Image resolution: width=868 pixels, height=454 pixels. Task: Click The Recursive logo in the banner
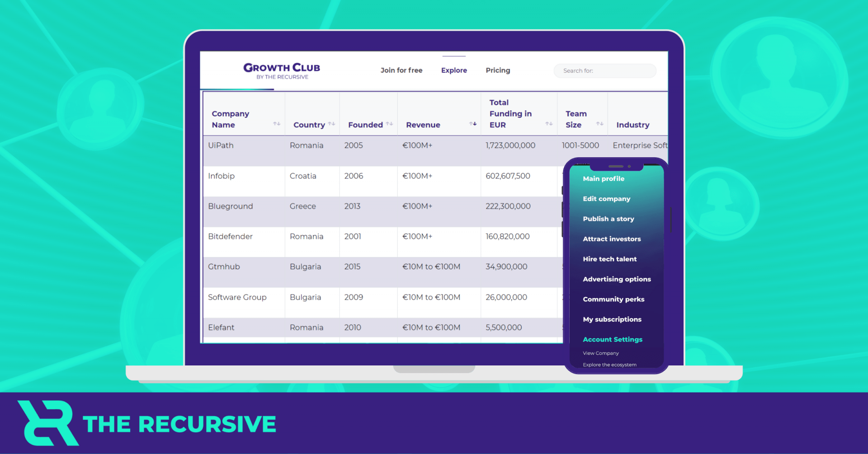(x=147, y=423)
